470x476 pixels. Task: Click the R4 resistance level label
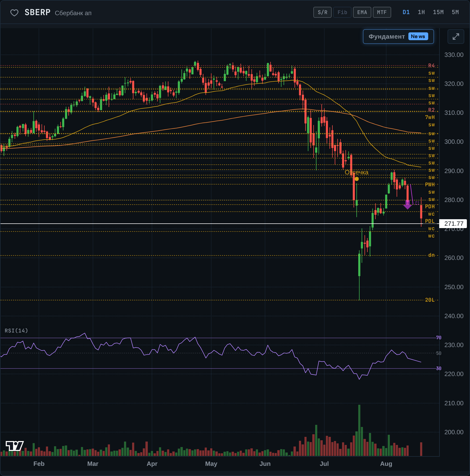(x=431, y=66)
